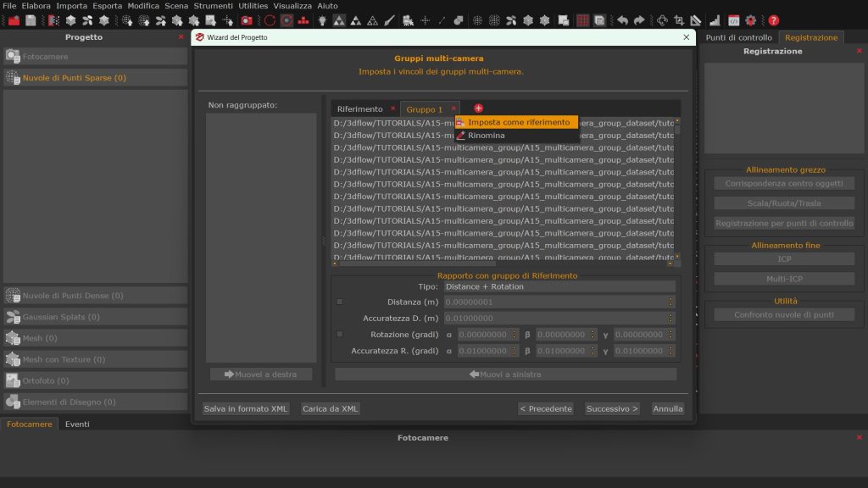Open the Strumenti menu
Viewport: 868px width, 488px height.
point(213,6)
